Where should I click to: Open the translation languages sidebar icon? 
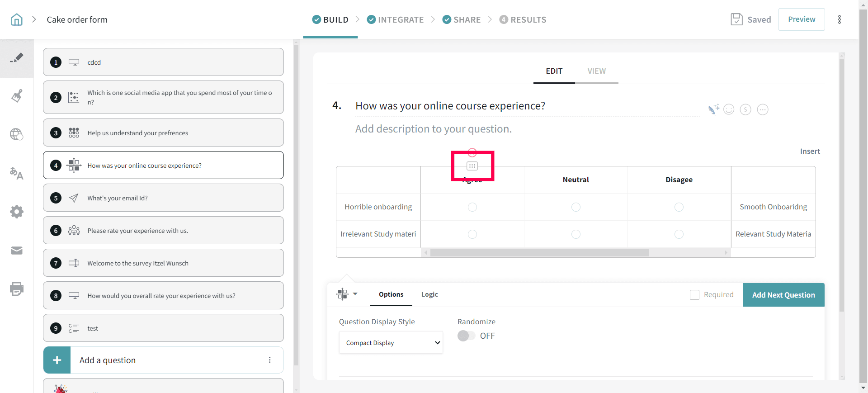(x=17, y=173)
